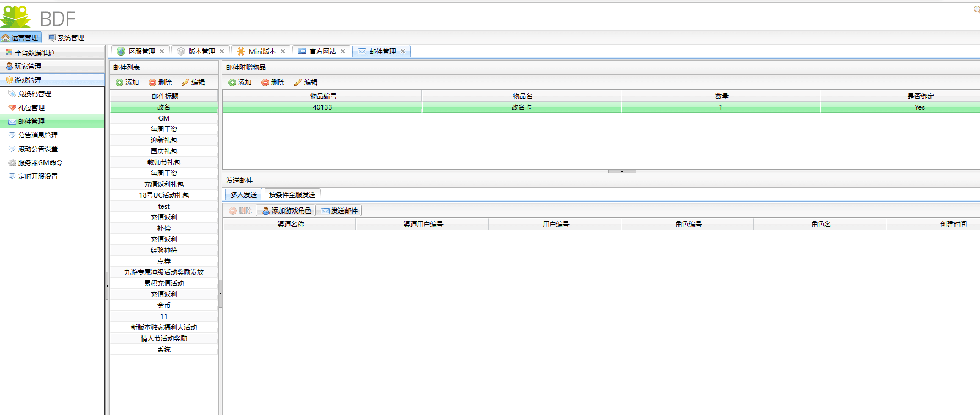The height and width of the screenshot is (415, 980).
Task: Collapse the mail list panel splitter
Action: pyautogui.click(x=220, y=293)
